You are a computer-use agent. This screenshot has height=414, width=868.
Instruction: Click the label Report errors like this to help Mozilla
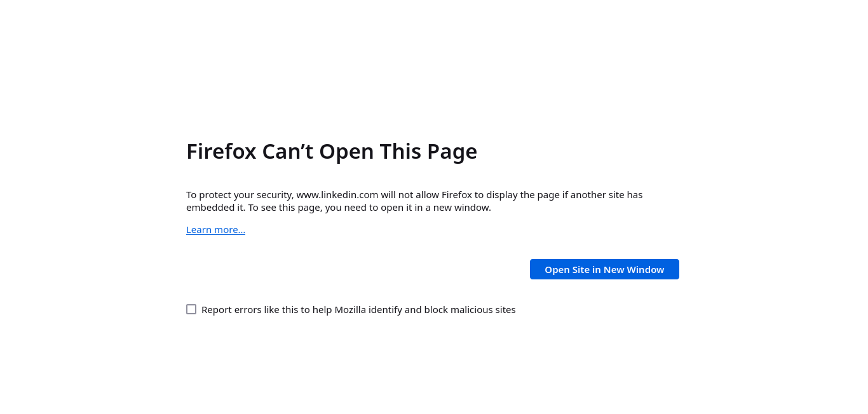(358, 310)
